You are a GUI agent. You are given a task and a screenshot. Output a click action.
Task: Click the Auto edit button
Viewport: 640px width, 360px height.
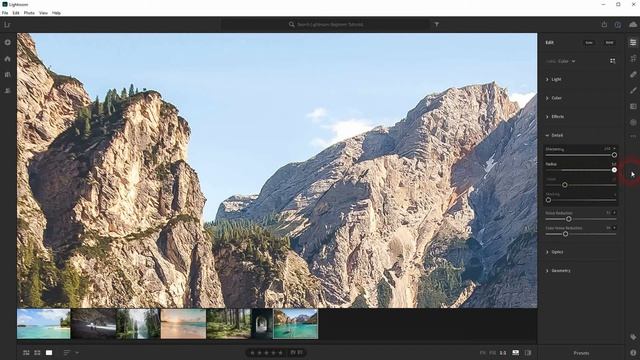coord(589,42)
